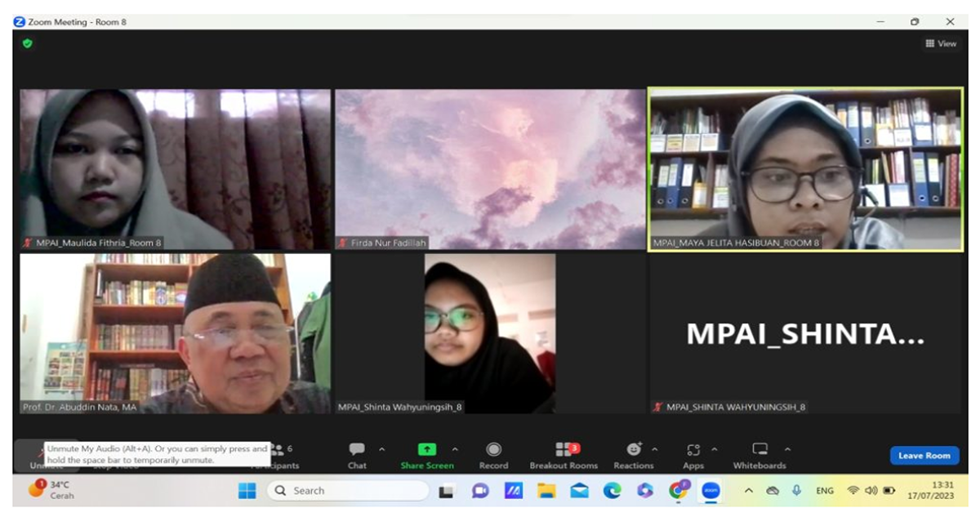Click the green Share Screen icon
The image size is (980, 513).
click(426, 448)
